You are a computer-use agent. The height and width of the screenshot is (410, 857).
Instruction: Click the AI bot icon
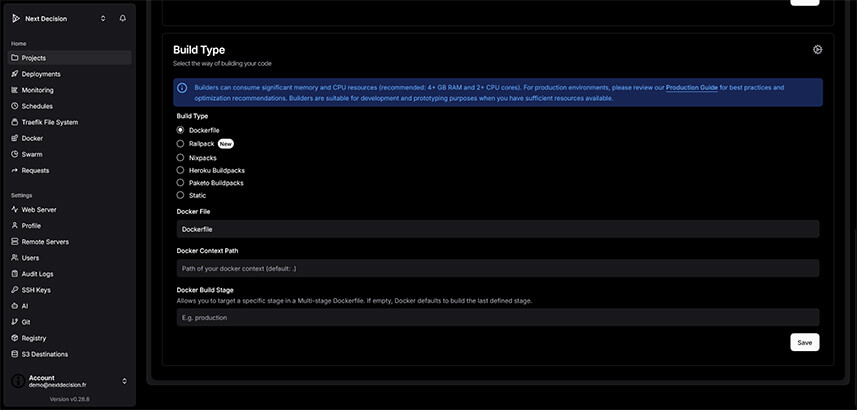15,306
